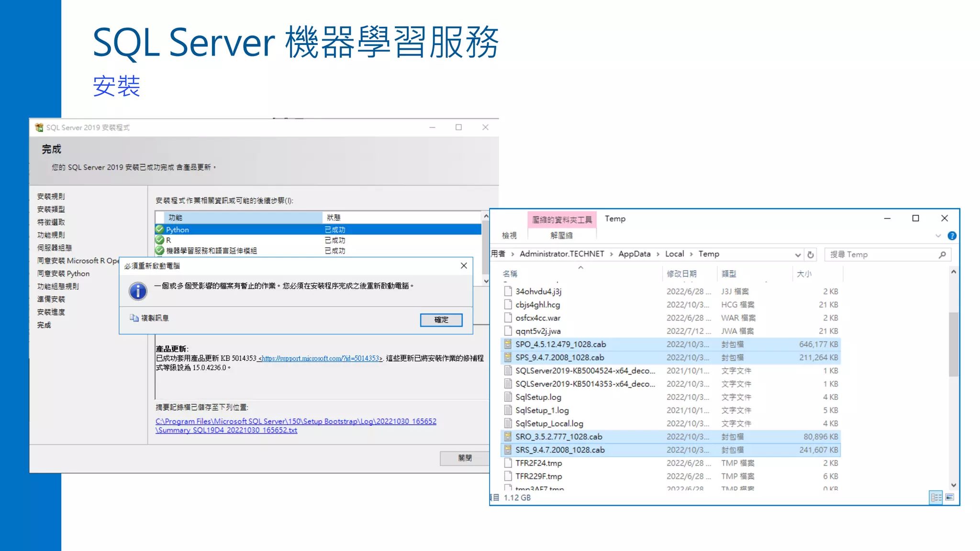The height and width of the screenshot is (551, 980).
Task: Expand the address bar history dropdown
Action: (x=798, y=255)
